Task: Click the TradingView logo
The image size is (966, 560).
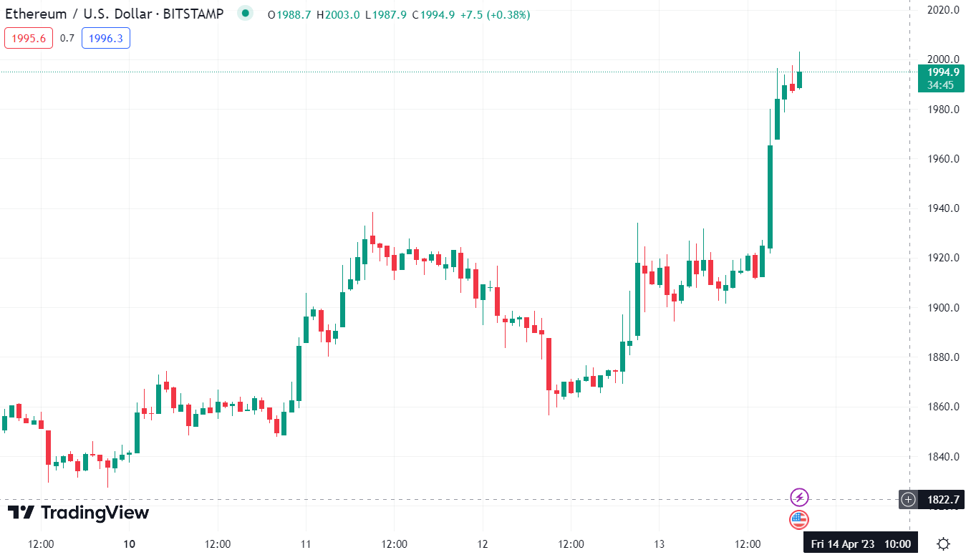Action: pyautogui.click(x=78, y=513)
